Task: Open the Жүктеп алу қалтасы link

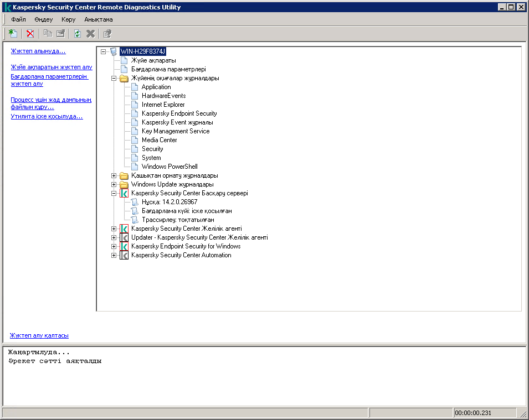Action: 39,335
